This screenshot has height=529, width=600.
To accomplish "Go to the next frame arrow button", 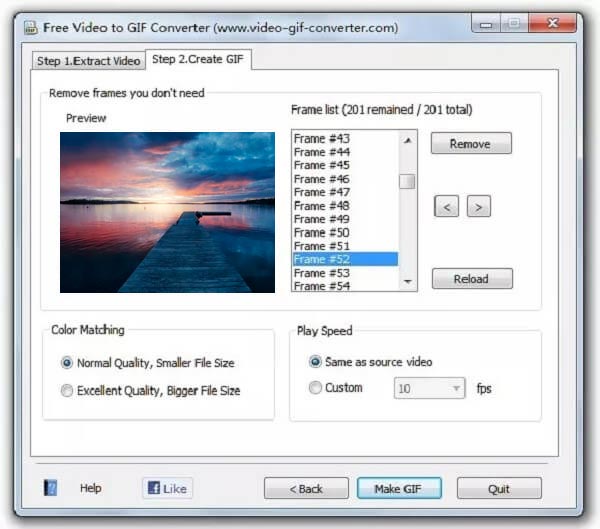I will click(479, 207).
